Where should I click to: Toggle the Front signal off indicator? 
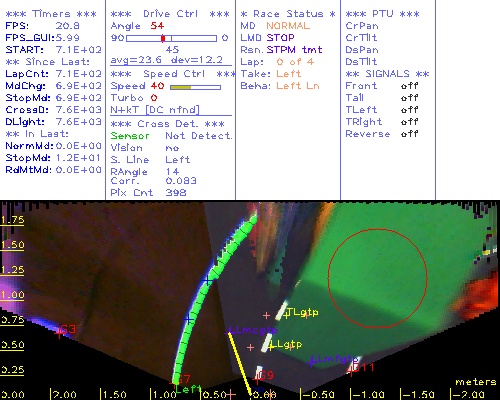(x=409, y=86)
